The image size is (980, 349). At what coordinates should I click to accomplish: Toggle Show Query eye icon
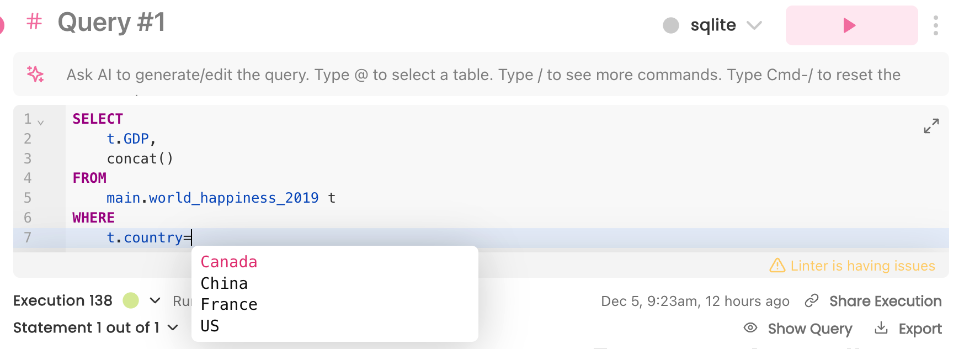tap(750, 328)
